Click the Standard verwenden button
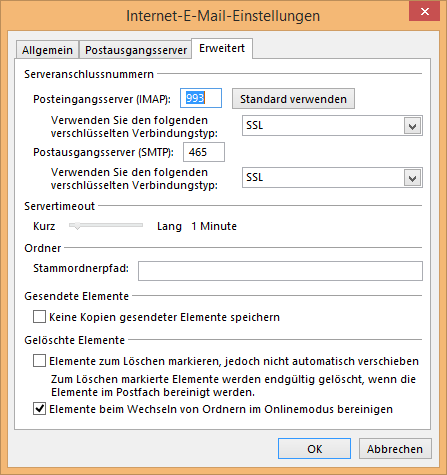Image resolution: width=447 pixels, height=475 pixels. [x=293, y=99]
